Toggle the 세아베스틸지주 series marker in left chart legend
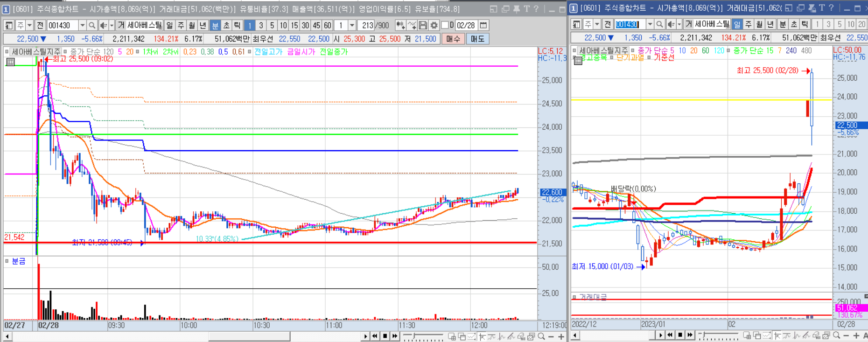The width and height of the screenshot is (868, 342). pos(7,51)
